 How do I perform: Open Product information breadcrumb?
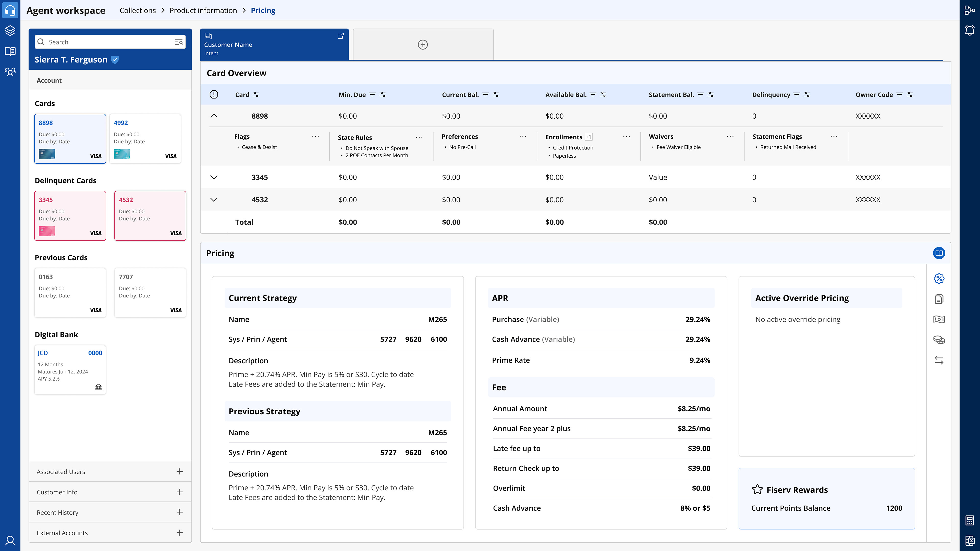pos(203,10)
